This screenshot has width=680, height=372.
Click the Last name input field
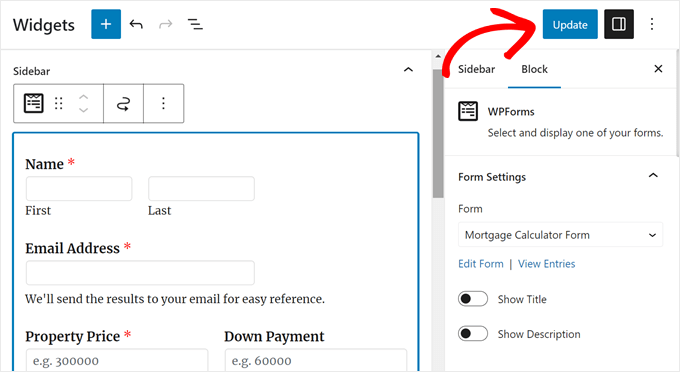pyautogui.click(x=201, y=189)
